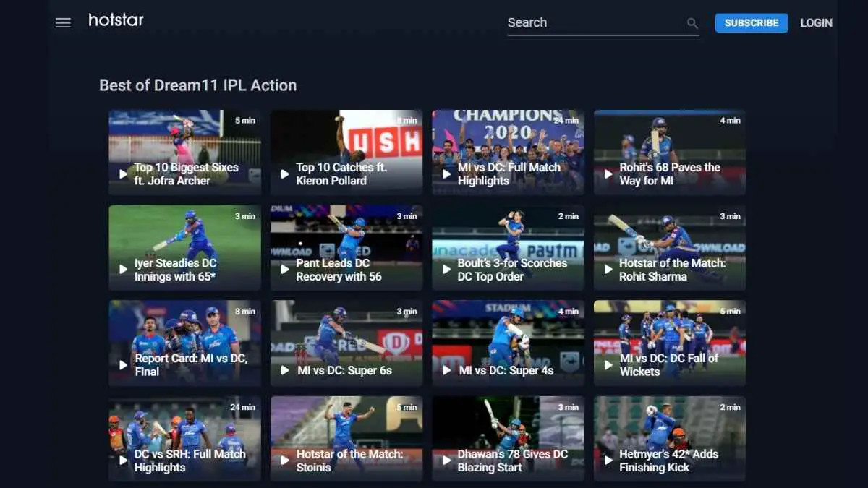Screen dimensions: 868x488
Task: Click the '2 min' badge on Boult's 3-for card
Action: point(569,216)
